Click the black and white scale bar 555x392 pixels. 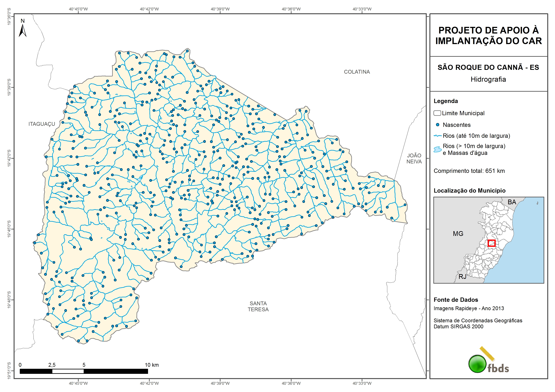(84, 371)
